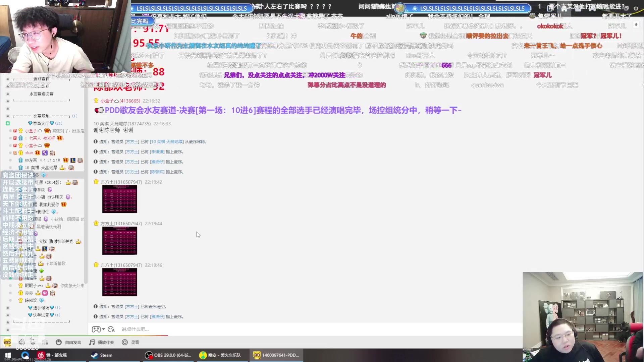The width and height of the screenshot is (644, 362).
Task: Select the 录音 recording icon
Action: (124, 342)
